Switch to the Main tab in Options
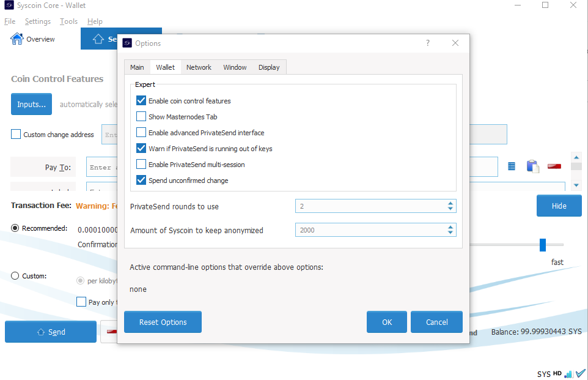The width and height of the screenshot is (588, 380). coord(138,67)
